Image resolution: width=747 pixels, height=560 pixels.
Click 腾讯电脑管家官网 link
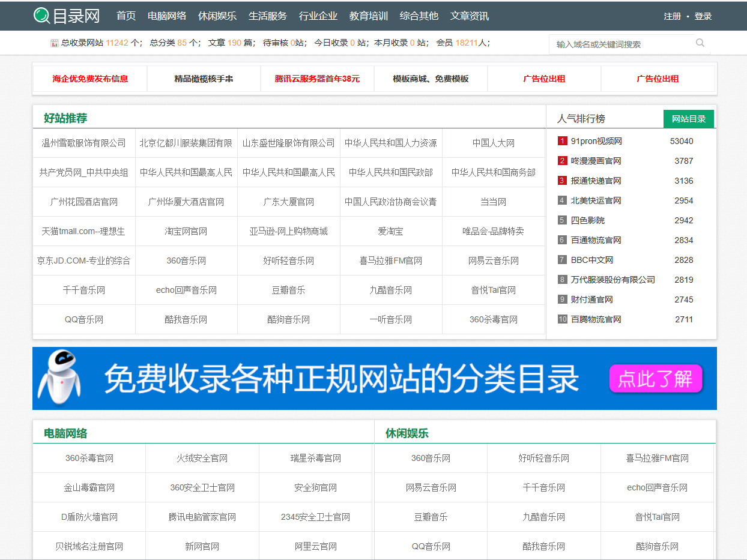(x=202, y=517)
